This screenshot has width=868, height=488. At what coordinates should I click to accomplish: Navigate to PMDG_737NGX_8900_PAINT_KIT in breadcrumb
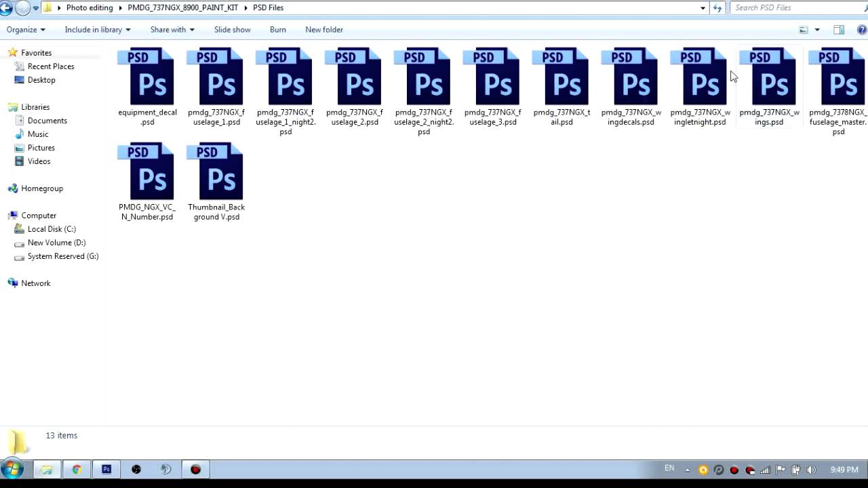[x=183, y=8]
